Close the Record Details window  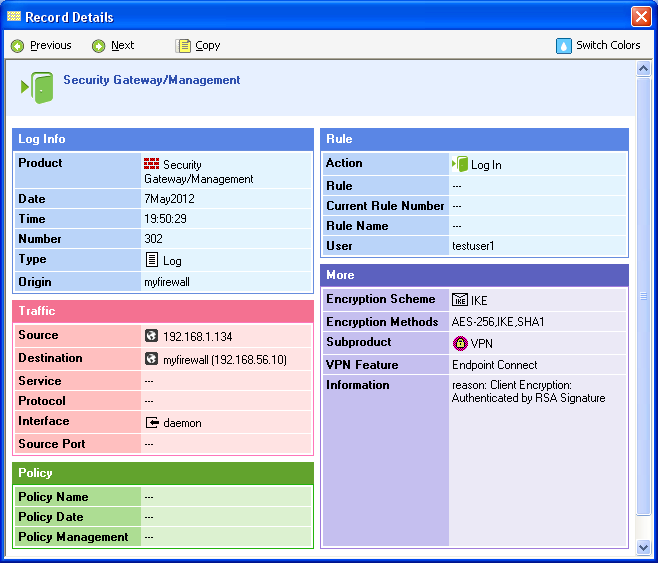[x=641, y=17]
